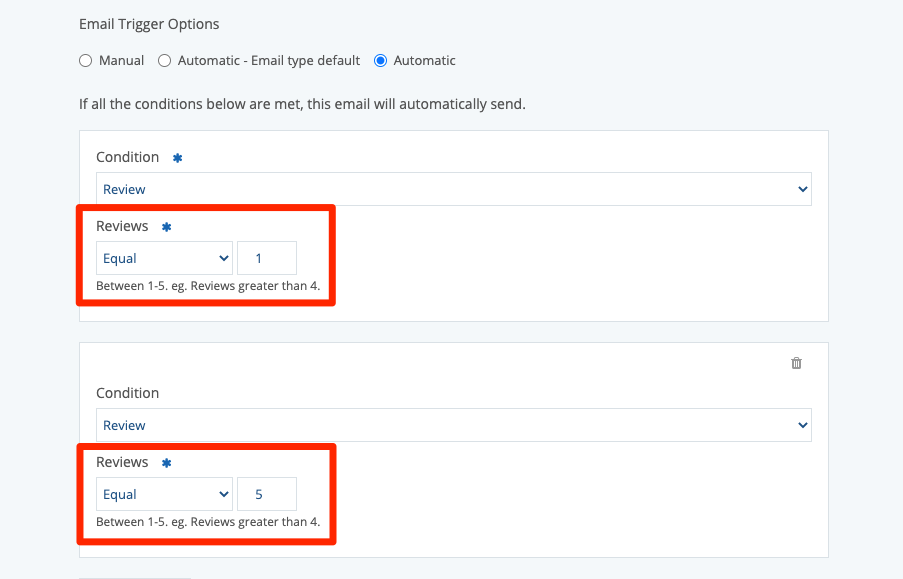
Task: Click the Automatic - Email type default label
Action: coord(268,61)
